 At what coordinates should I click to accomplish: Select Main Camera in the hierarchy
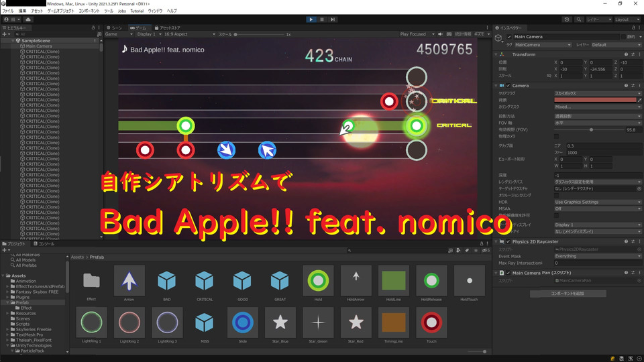click(39, 46)
